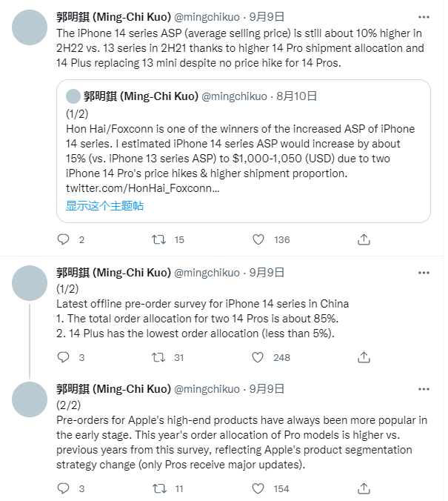Like the China pre-order survey tweet
This screenshot has width=448, height=501.
pos(258,357)
